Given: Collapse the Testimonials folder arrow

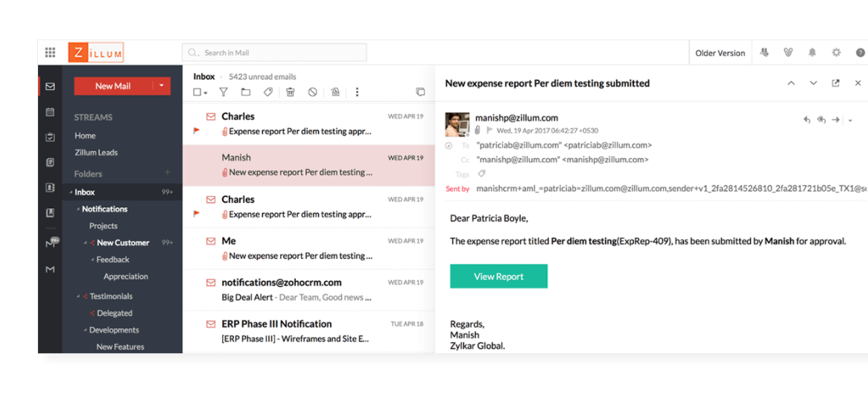Looking at the screenshot, I should point(78,296).
